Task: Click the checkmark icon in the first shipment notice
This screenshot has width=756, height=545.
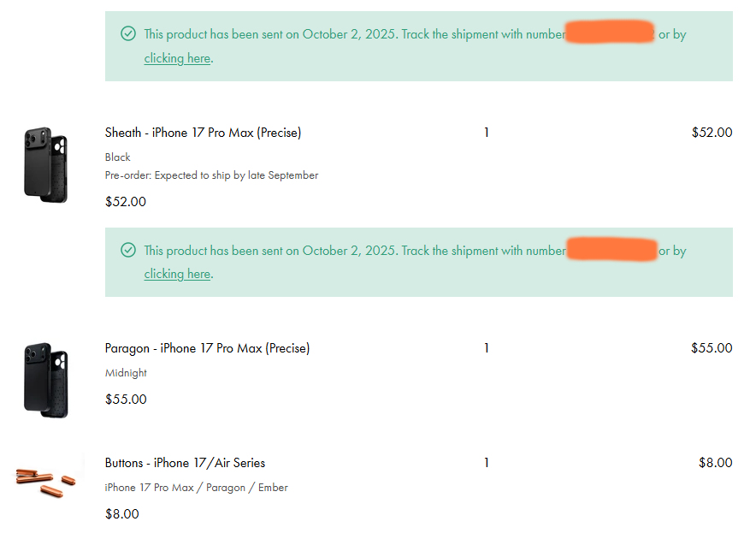Action: (x=128, y=33)
